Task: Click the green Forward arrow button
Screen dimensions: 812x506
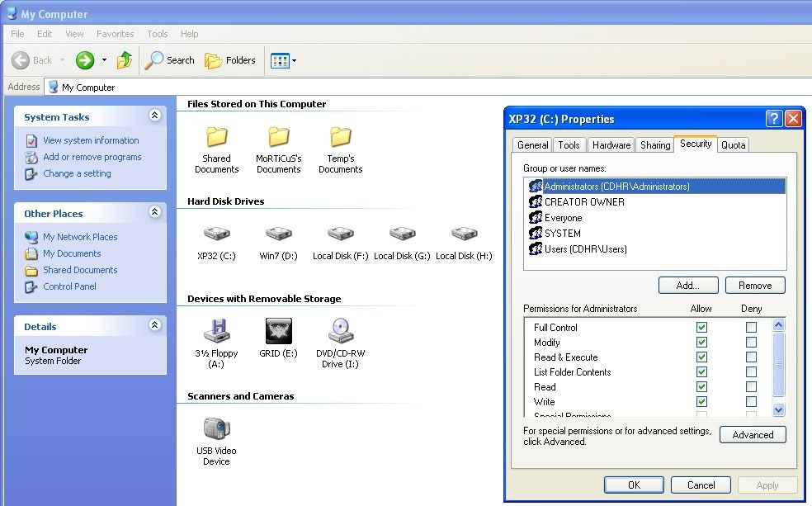Action: tap(85, 60)
